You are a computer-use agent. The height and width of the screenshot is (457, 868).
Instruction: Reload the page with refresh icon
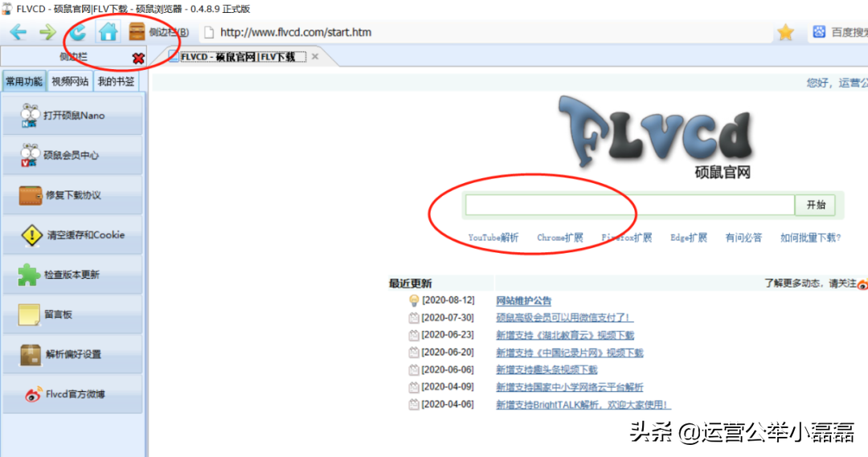(x=77, y=32)
